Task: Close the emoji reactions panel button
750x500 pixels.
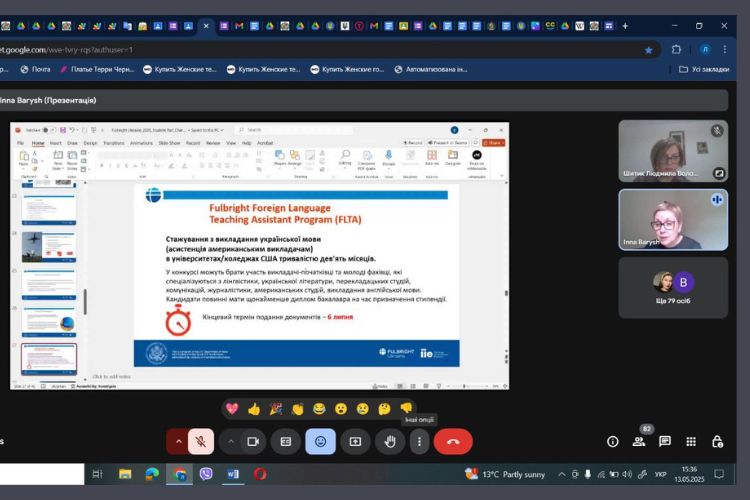Action: [320, 441]
